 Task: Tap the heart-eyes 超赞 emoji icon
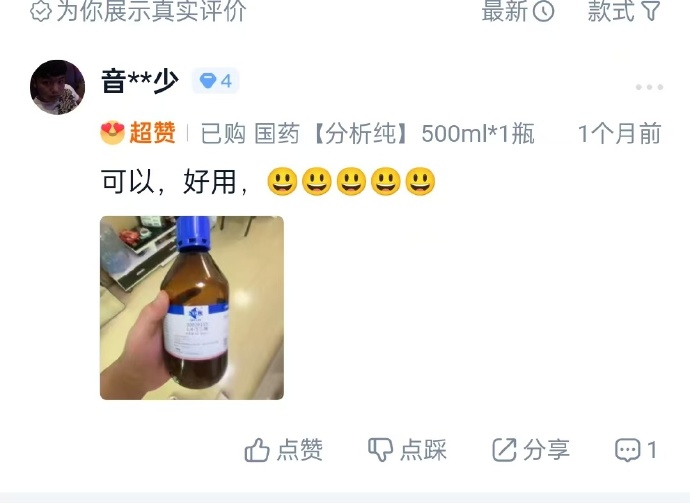tap(113, 132)
